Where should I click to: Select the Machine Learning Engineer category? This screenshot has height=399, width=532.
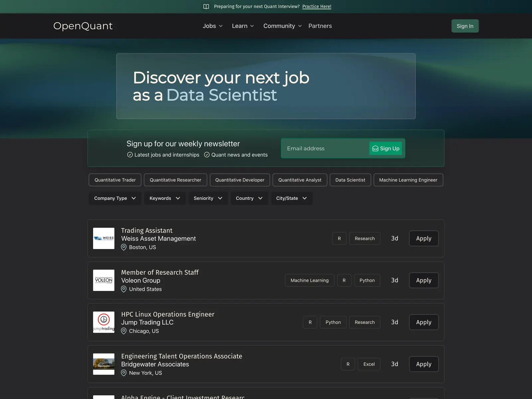tap(408, 180)
